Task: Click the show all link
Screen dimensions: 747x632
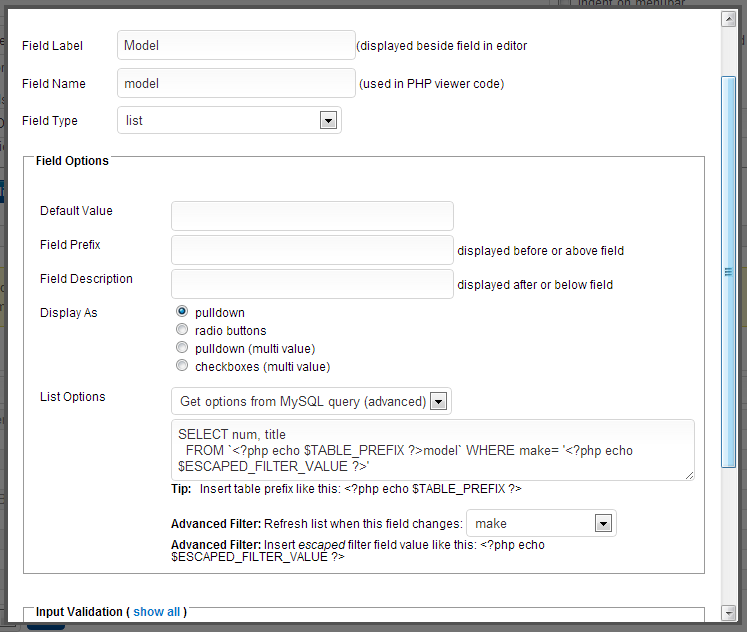Action: 156,612
